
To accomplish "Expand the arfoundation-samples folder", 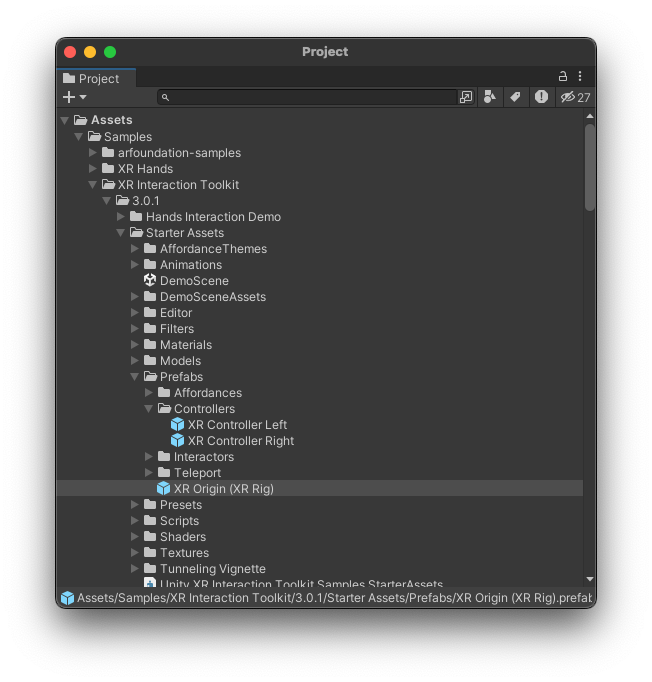I will click(x=93, y=153).
